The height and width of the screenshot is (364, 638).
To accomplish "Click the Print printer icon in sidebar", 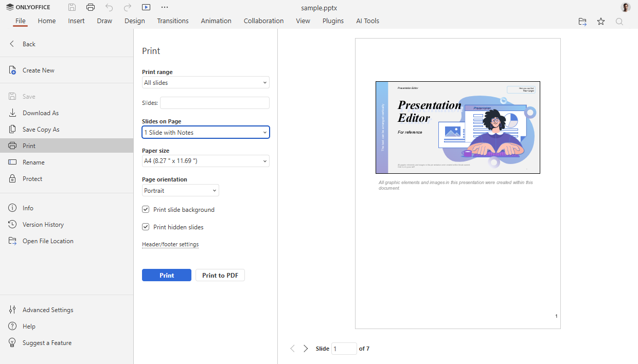I will 12,146.
